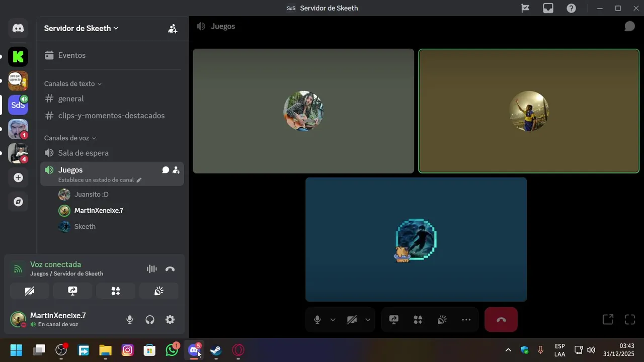644x362 pixels.
Task: Show chat panel icon top right
Action: (629, 26)
